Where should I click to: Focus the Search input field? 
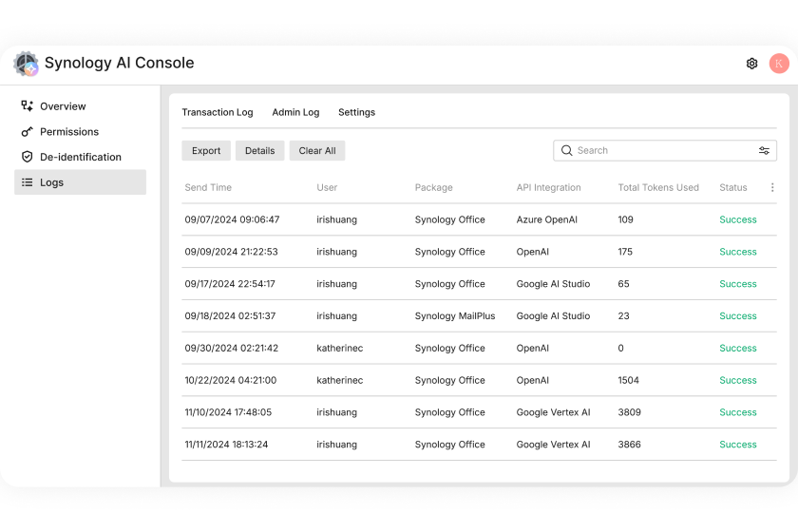click(665, 151)
